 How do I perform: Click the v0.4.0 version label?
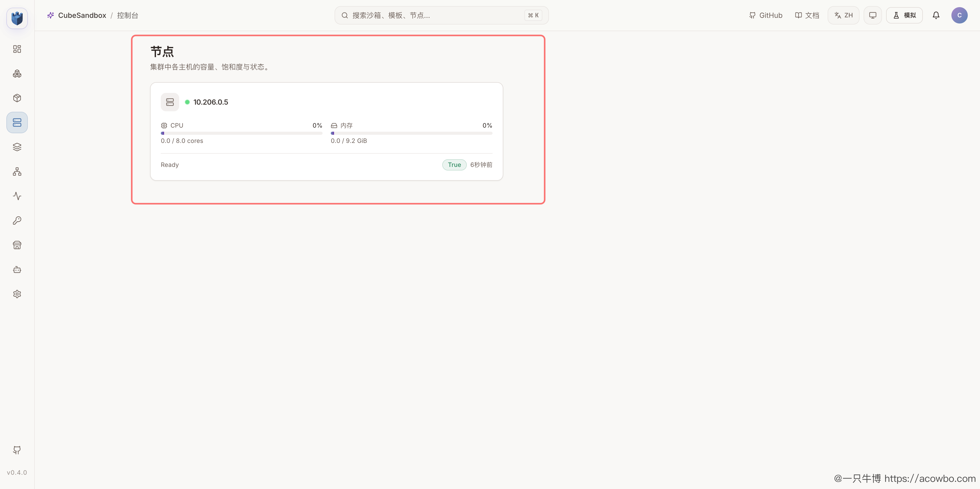click(x=17, y=473)
